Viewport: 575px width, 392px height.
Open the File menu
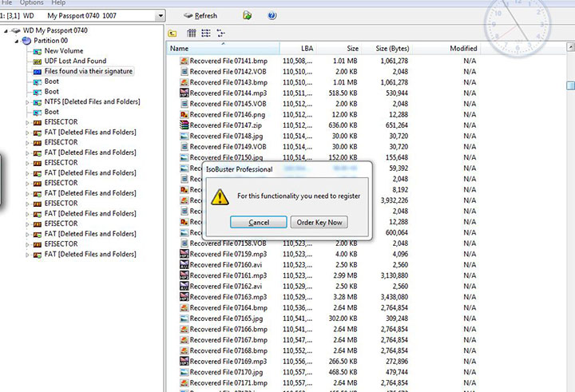coord(6,2)
